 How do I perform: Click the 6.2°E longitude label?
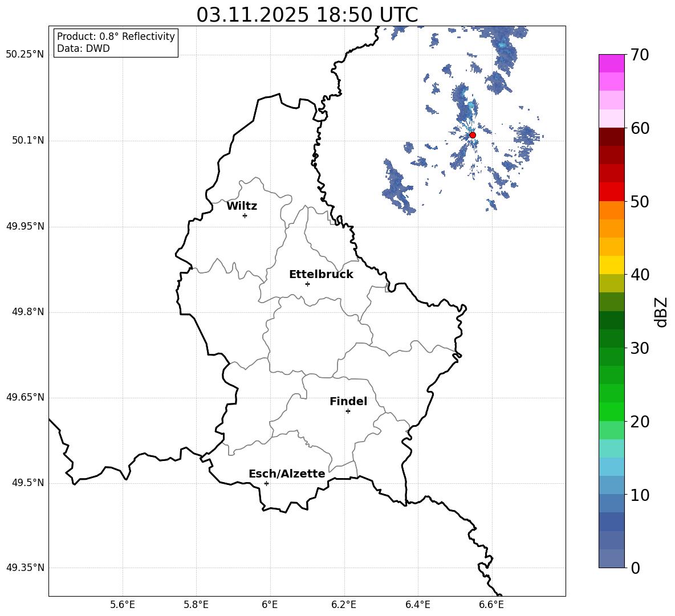click(344, 605)
